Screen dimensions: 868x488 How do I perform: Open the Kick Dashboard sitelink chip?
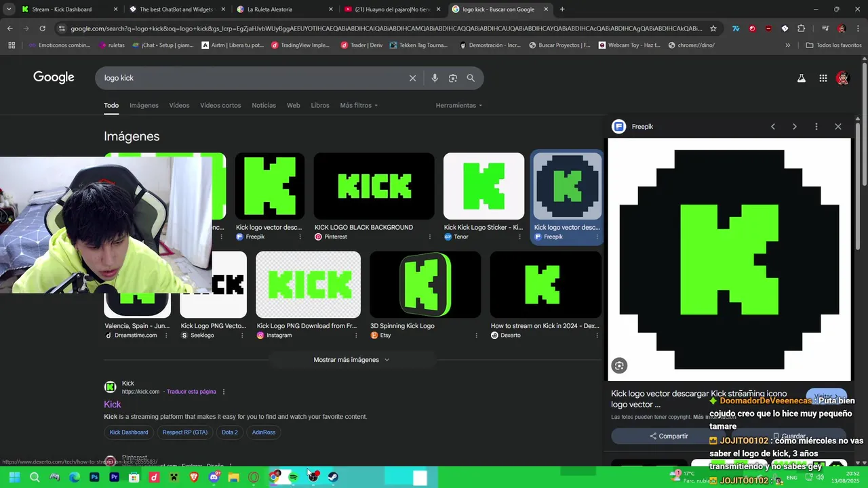coord(129,432)
